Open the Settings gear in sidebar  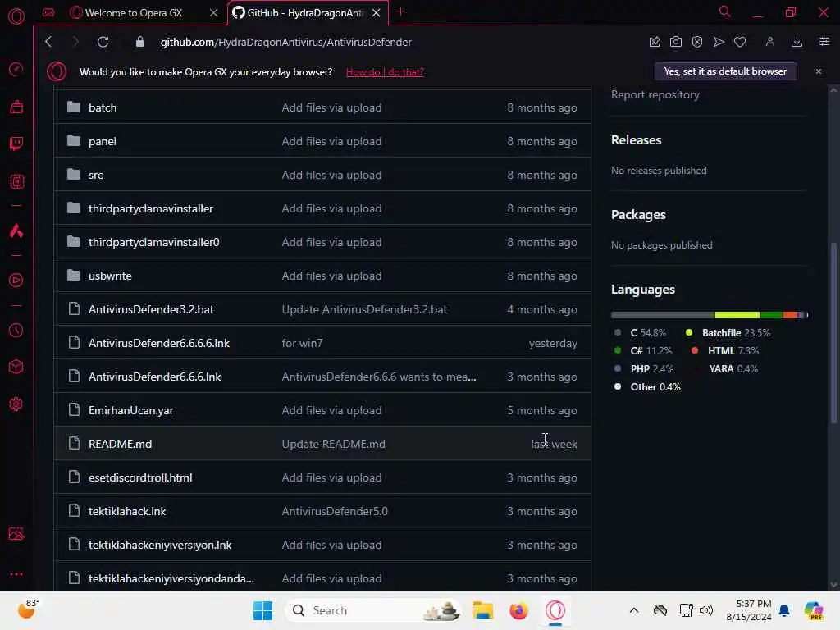(x=16, y=404)
